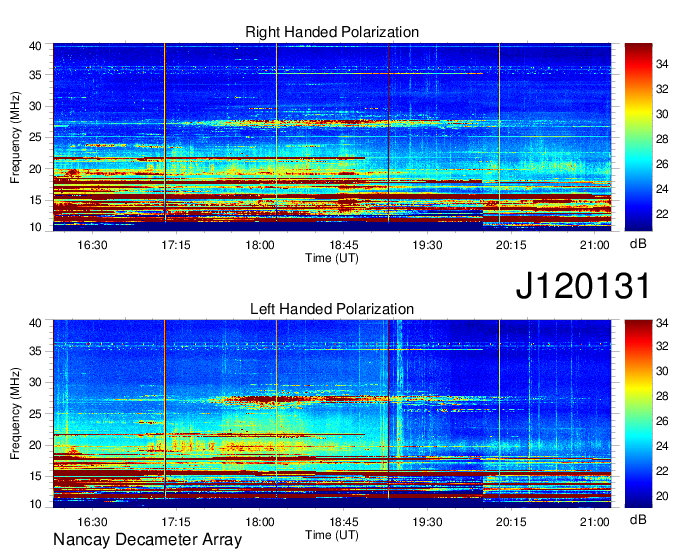Click the Nancay Decameter Array caption

[147, 540]
